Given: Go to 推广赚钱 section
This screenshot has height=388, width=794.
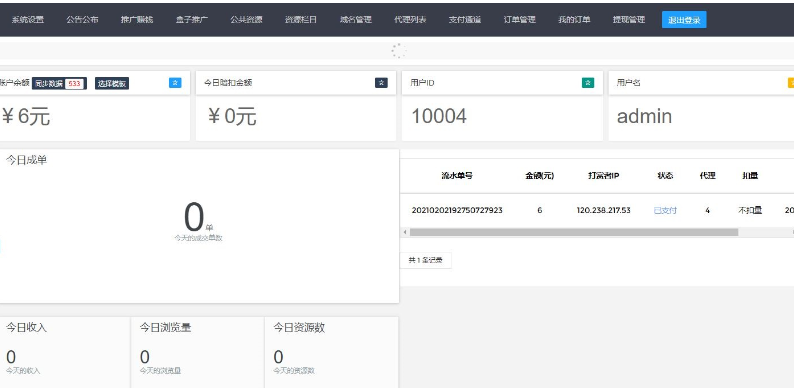Looking at the screenshot, I should pyautogui.click(x=137, y=20).
